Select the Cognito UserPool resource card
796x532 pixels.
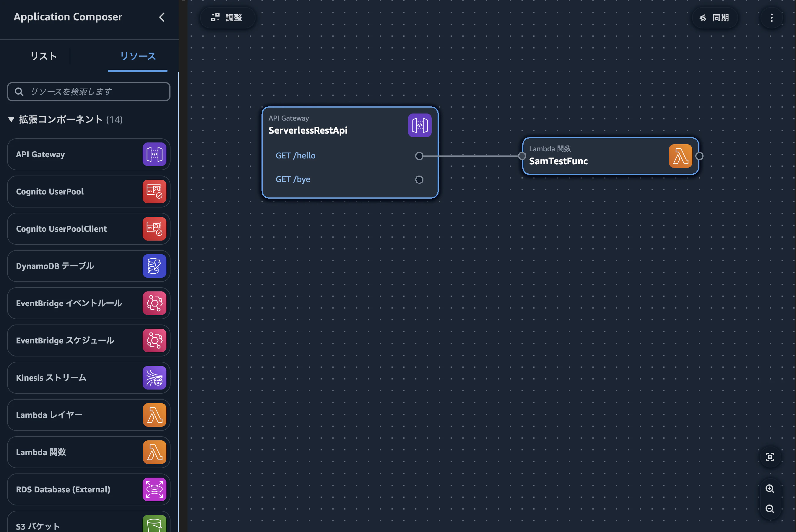89,192
